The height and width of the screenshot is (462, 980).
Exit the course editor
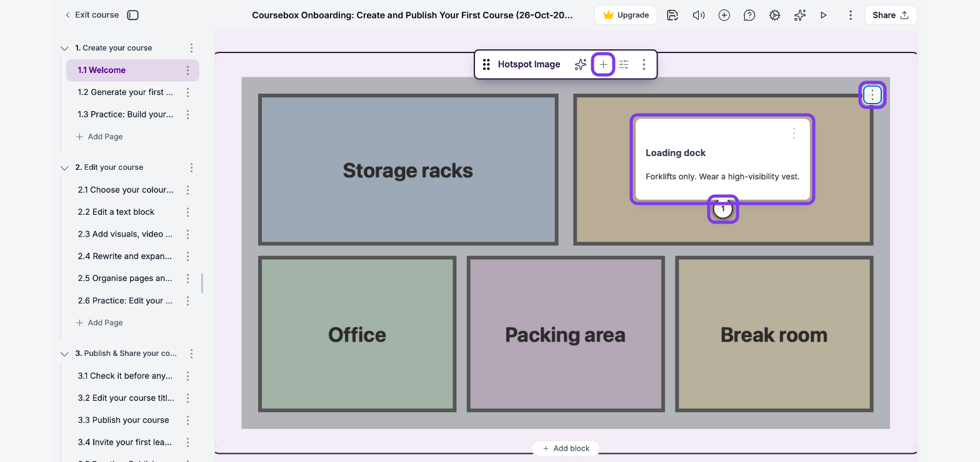(x=92, y=15)
